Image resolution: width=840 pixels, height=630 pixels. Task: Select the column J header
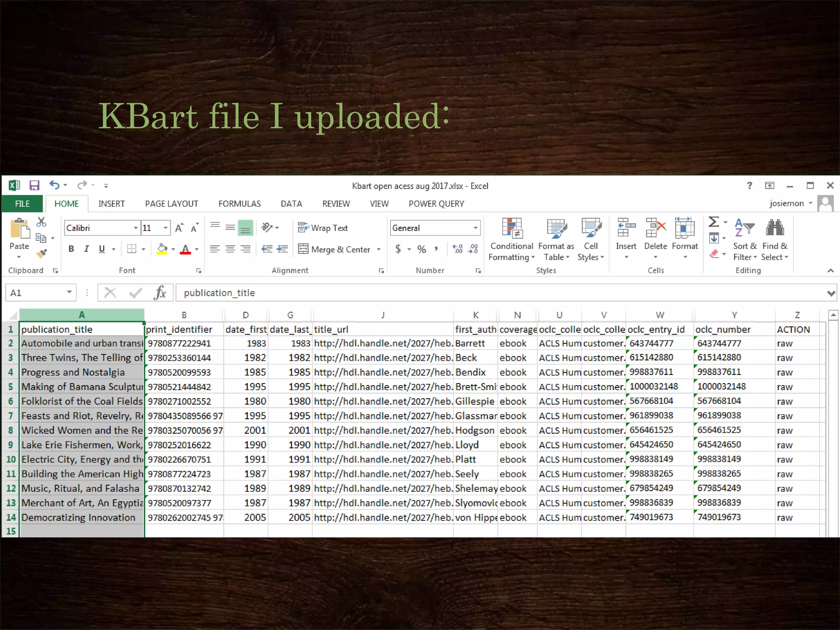tap(383, 315)
